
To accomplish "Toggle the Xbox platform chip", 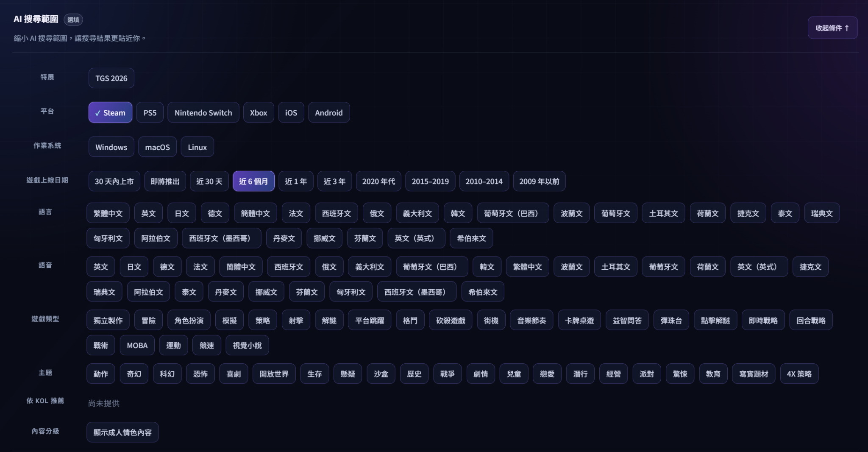I will pyautogui.click(x=259, y=112).
